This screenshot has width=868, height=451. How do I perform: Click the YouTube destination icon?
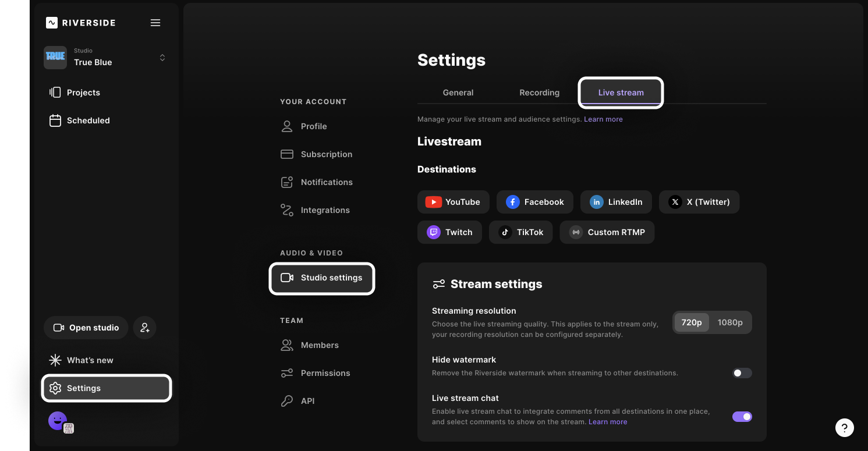point(433,202)
